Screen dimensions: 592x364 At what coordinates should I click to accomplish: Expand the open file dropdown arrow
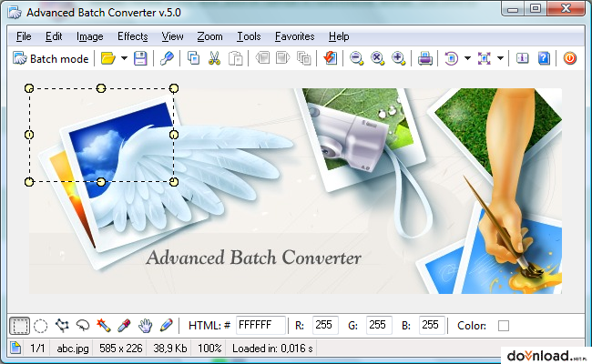[124, 58]
